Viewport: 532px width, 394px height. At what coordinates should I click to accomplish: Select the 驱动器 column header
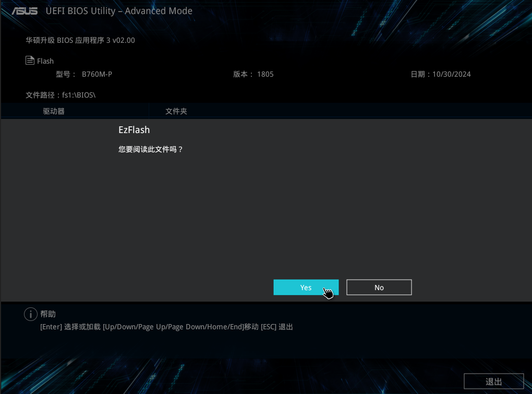[x=54, y=111]
